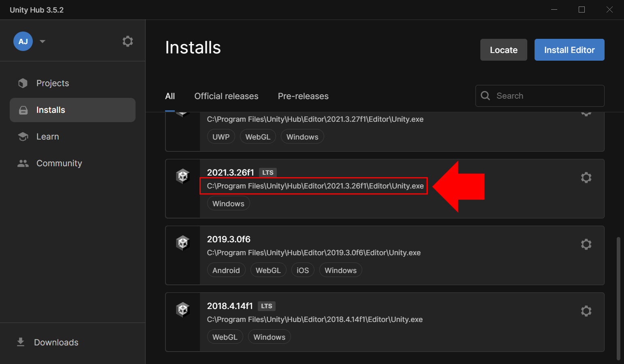Click the Android tag under 2019.3.0f6

(226, 270)
